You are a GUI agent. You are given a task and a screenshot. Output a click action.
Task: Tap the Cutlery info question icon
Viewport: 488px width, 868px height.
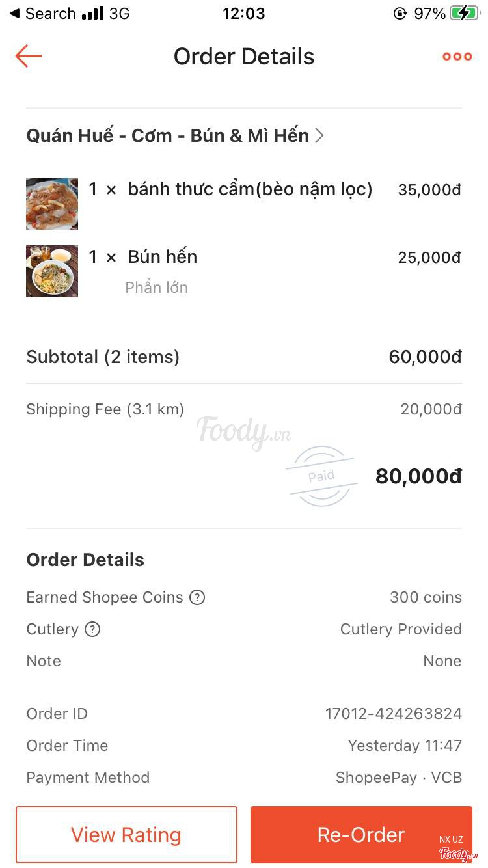click(92, 629)
